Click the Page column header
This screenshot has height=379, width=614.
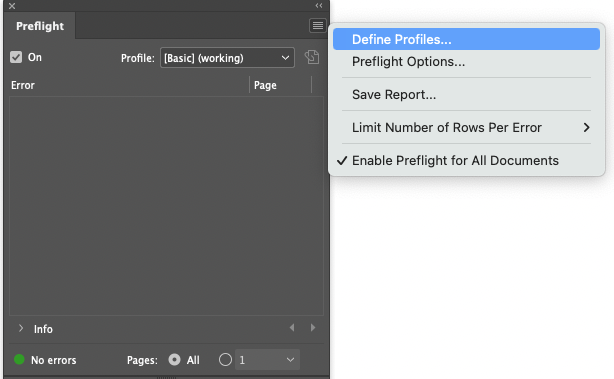[265, 85]
